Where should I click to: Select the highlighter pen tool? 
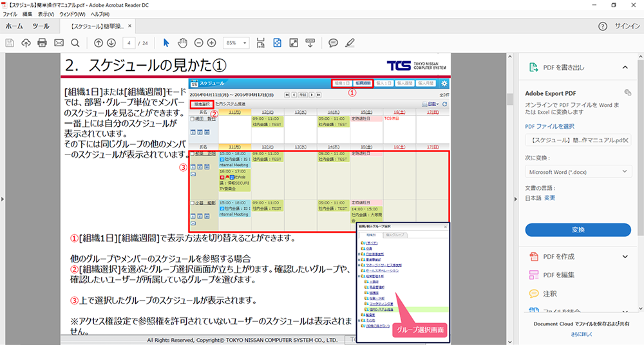point(350,42)
